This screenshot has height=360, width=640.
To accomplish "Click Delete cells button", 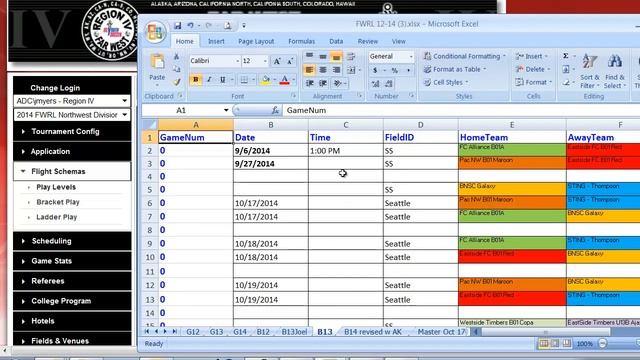I will click(x=533, y=69).
